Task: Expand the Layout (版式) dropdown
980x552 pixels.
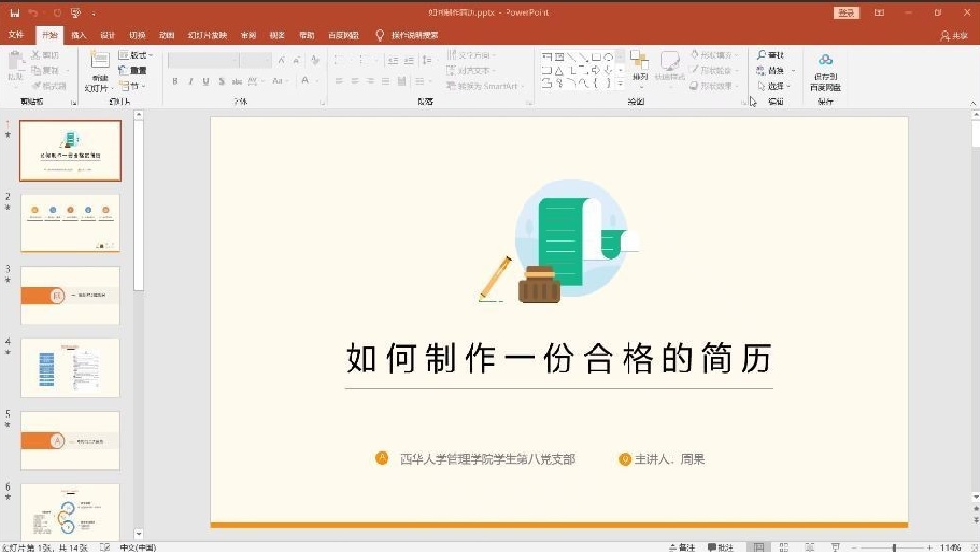Action: (x=134, y=56)
